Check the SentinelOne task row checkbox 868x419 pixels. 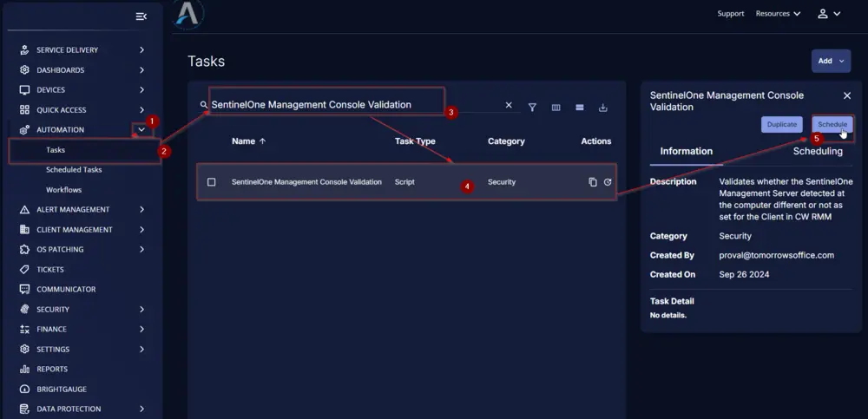point(211,181)
